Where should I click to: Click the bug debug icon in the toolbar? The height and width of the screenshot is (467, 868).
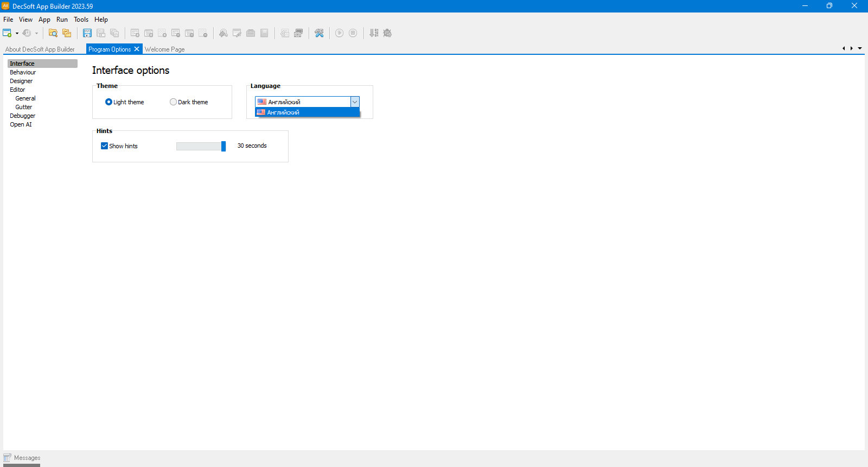[387, 33]
